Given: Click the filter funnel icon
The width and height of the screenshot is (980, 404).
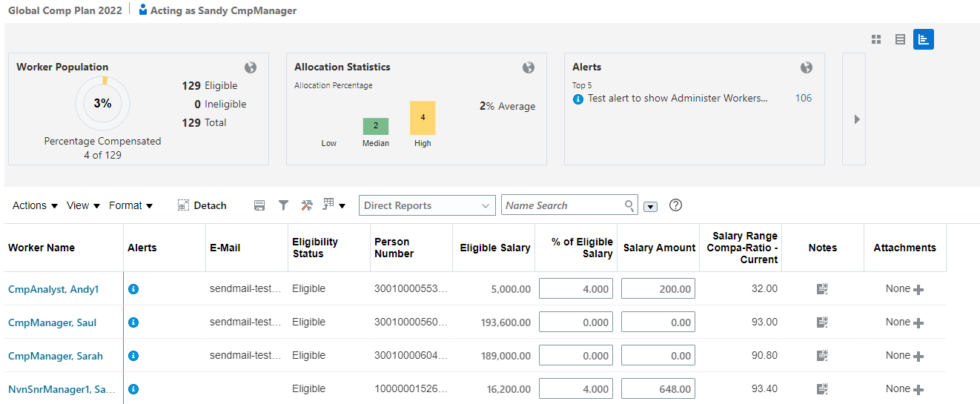Looking at the screenshot, I should (x=283, y=205).
